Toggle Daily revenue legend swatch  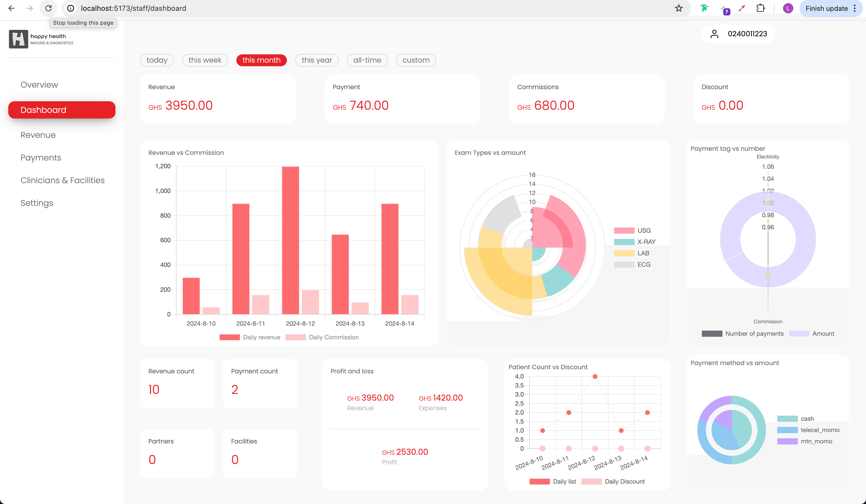click(230, 337)
